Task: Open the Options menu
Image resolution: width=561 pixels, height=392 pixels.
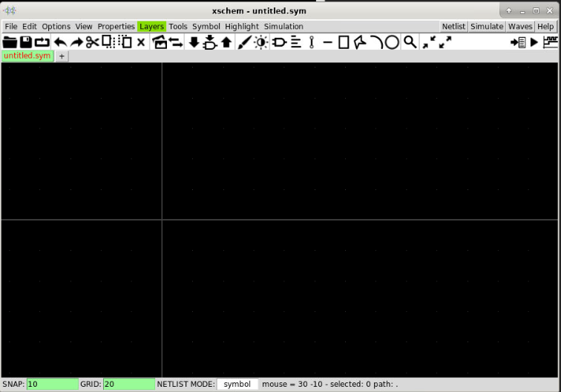Action: 56,27
